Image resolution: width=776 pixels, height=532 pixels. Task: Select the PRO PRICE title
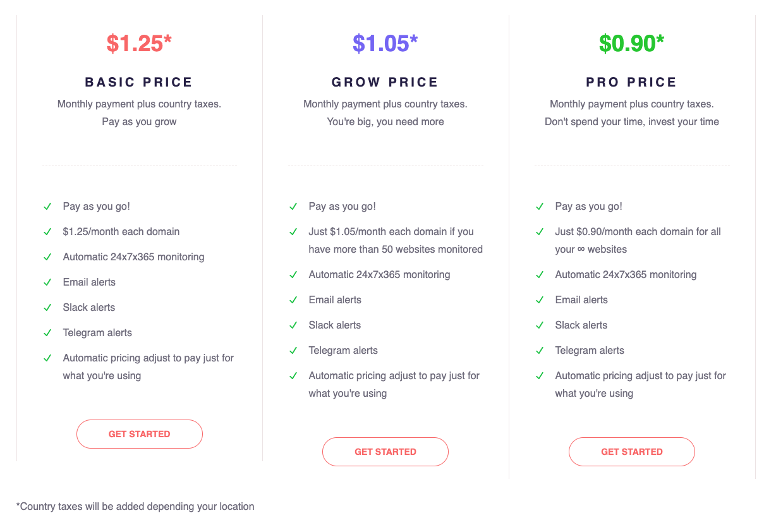(631, 82)
